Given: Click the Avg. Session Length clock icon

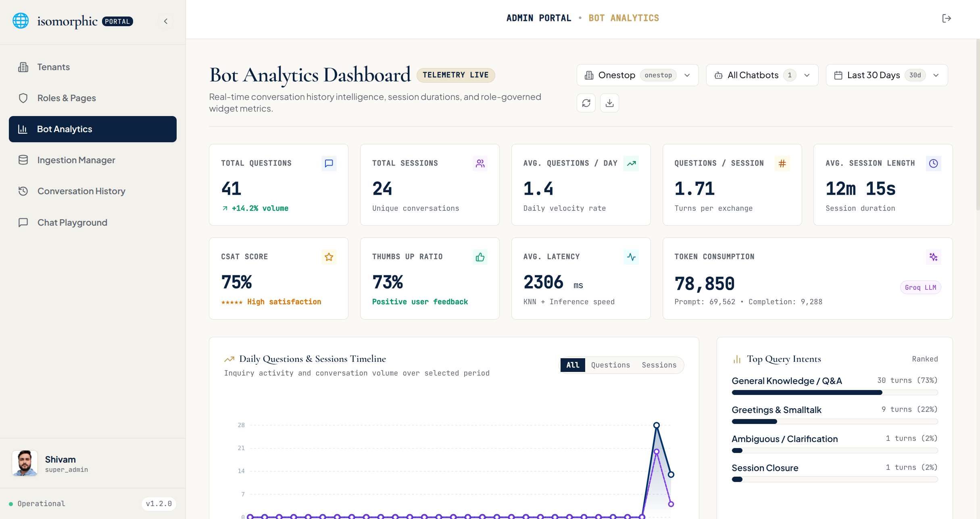Looking at the screenshot, I should (934, 163).
